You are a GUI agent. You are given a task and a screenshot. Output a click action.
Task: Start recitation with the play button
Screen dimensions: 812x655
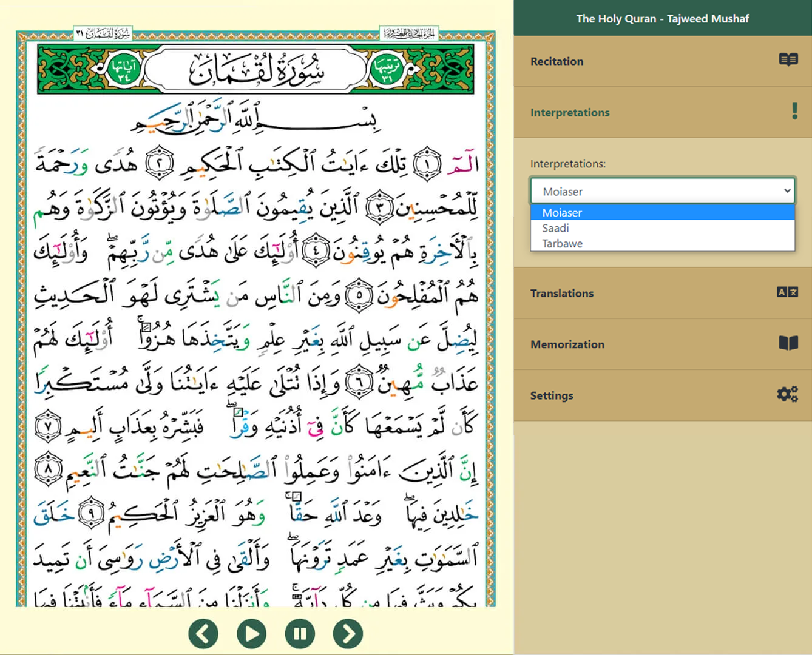coord(251,634)
